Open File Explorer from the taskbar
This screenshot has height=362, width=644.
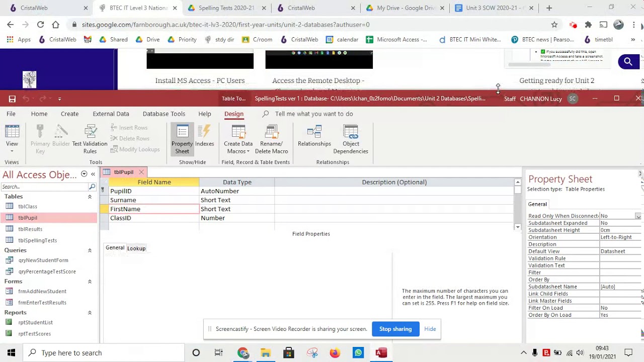(x=266, y=353)
